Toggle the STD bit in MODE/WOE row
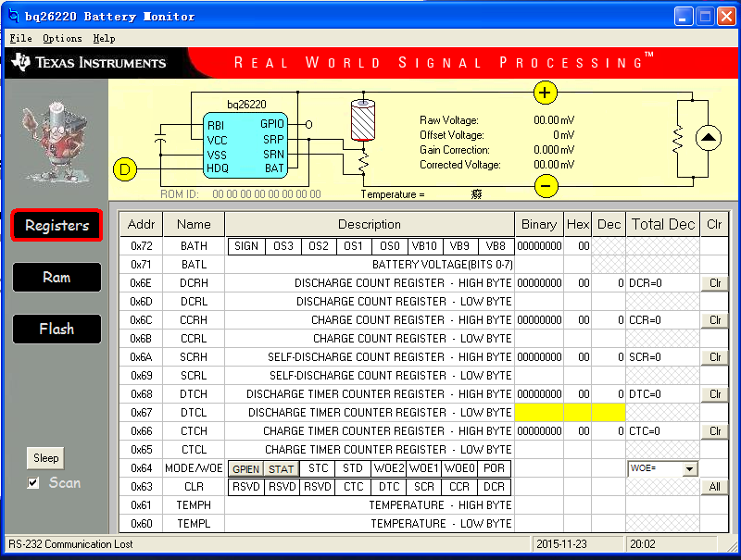 pyautogui.click(x=353, y=468)
